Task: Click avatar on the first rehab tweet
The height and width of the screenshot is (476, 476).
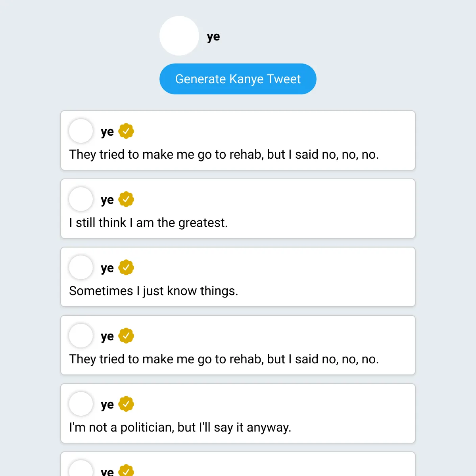Action: pyautogui.click(x=81, y=131)
